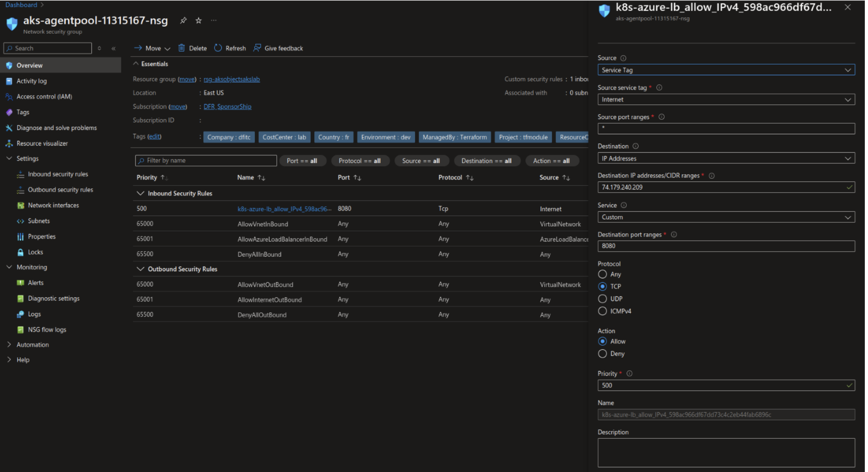Switch to the Overview section
The width and height of the screenshot is (868, 472).
(x=29, y=65)
